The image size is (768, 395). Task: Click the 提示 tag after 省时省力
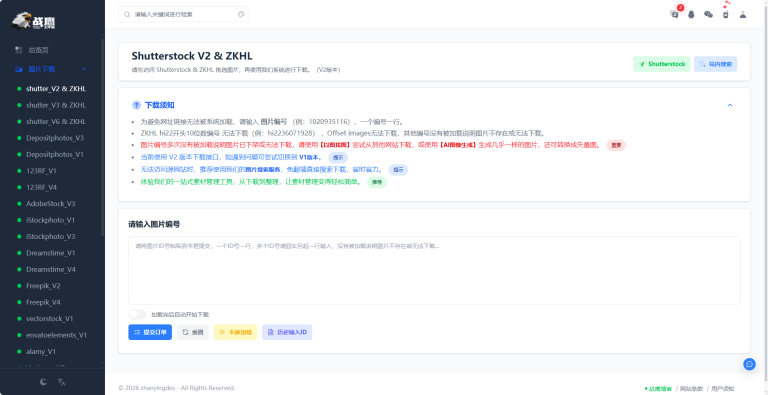click(398, 170)
